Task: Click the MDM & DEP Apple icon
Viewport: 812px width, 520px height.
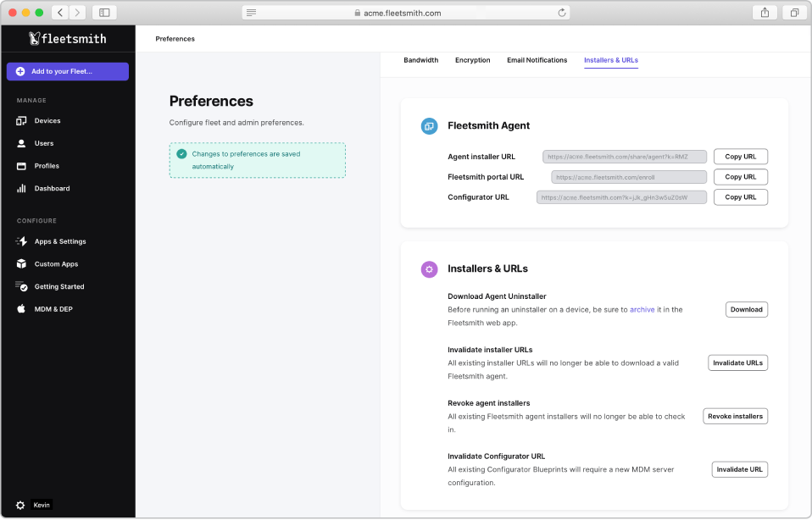Action: click(x=21, y=309)
